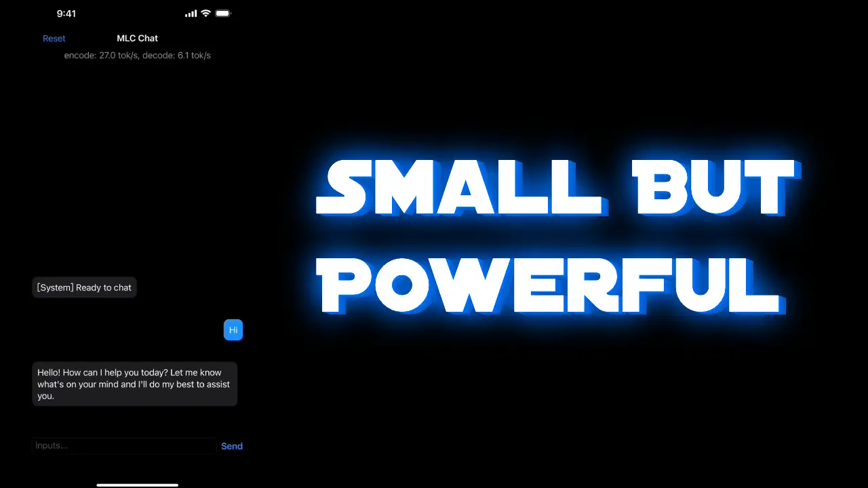This screenshot has height=488, width=868.
Task: Tap the MLC Chat title
Action: pyautogui.click(x=137, y=39)
